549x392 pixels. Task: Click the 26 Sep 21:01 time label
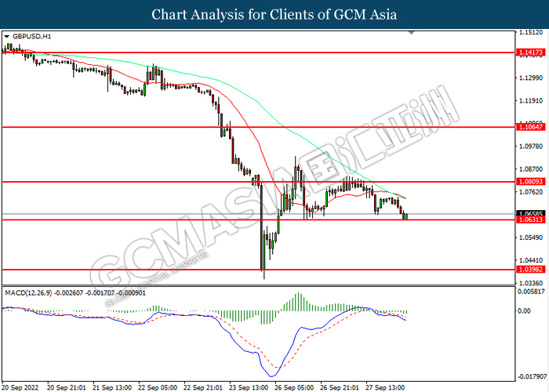[340, 388]
